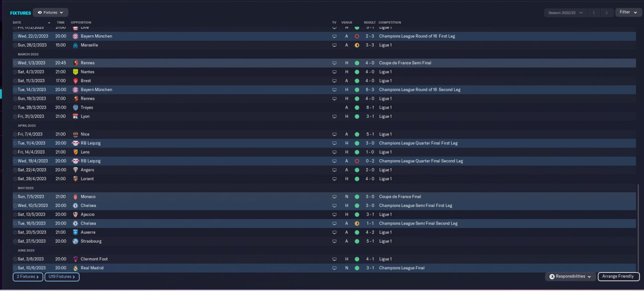
Task: Click the Nice club badge
Action: (x=75, y=134)
